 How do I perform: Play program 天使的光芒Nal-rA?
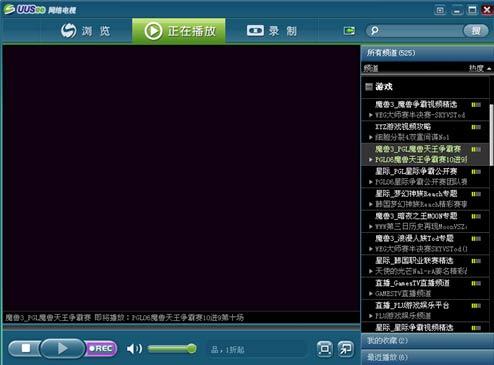tap(421, 271)
